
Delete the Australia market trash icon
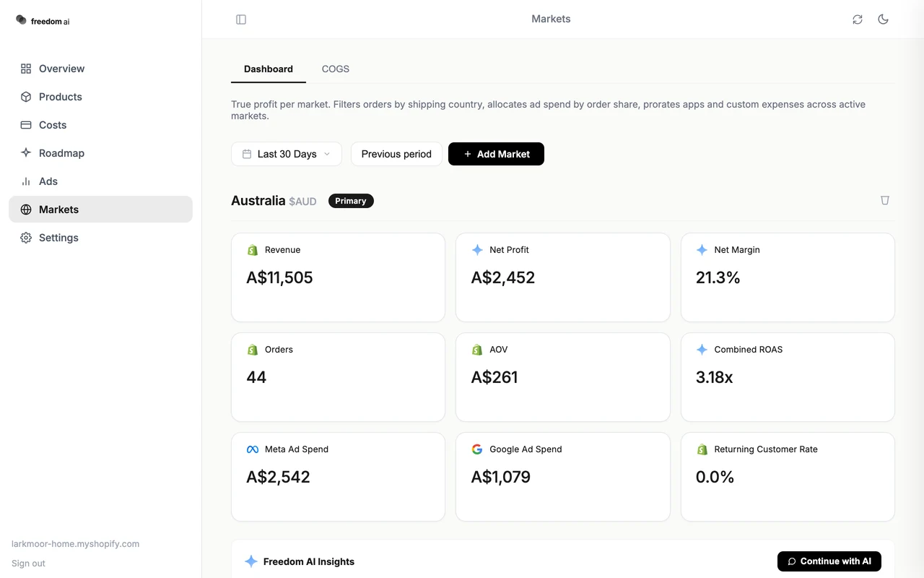885,200
